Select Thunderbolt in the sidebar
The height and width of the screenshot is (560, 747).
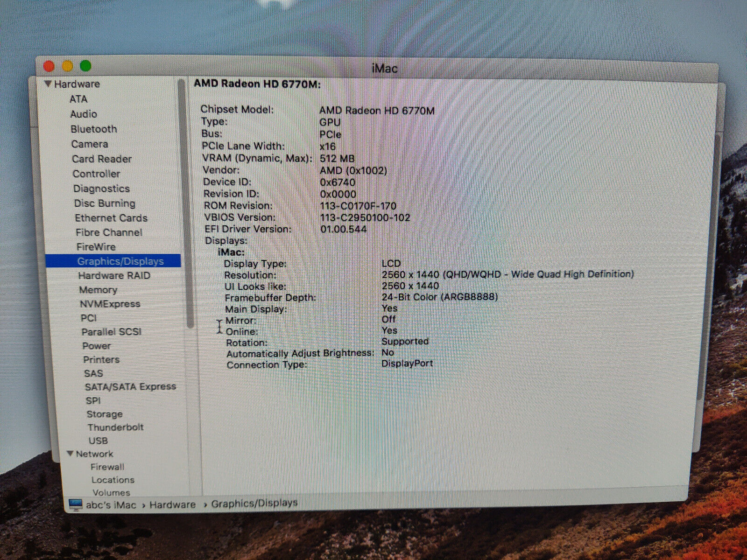[x=115, y=427]
